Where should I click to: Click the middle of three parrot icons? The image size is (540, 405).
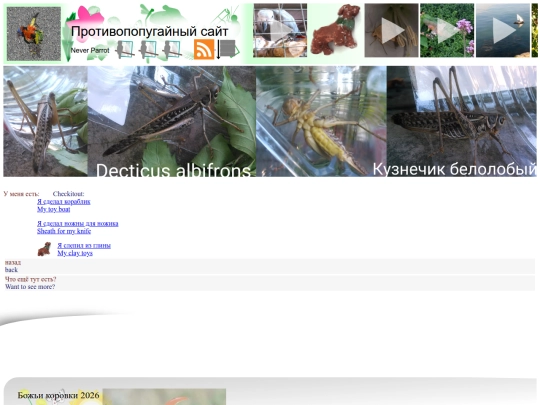[148, 50]
